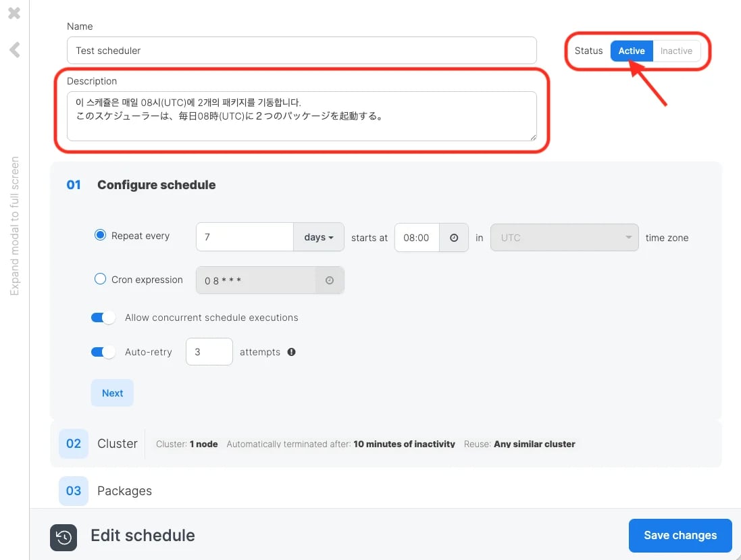Open the days unit dropdown
The height and width of the screenshot is (560, 741).
[319, 237]
